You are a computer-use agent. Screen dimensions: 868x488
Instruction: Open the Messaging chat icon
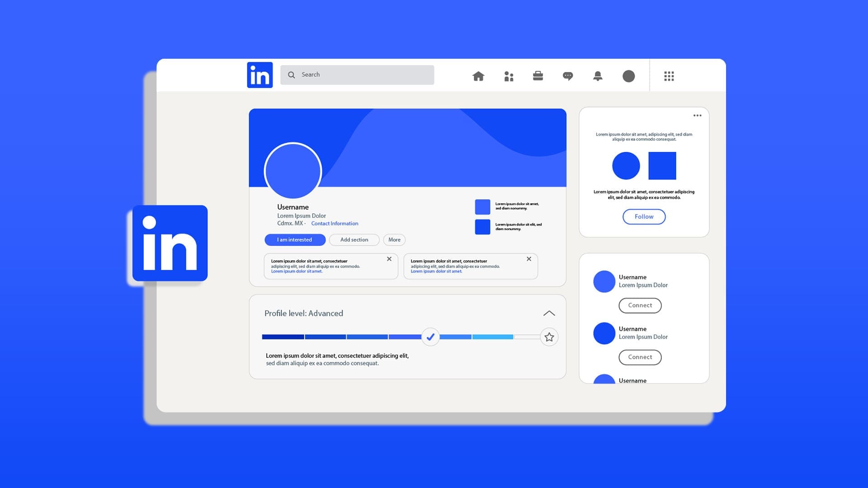(x=567, y=75)
